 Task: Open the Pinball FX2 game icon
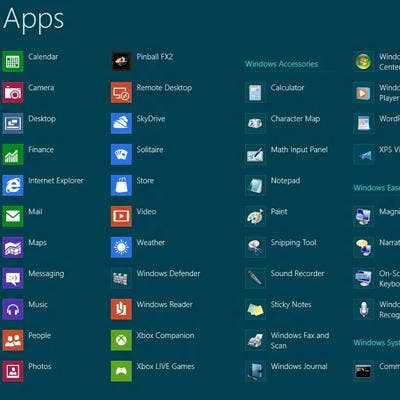point(121,61)
